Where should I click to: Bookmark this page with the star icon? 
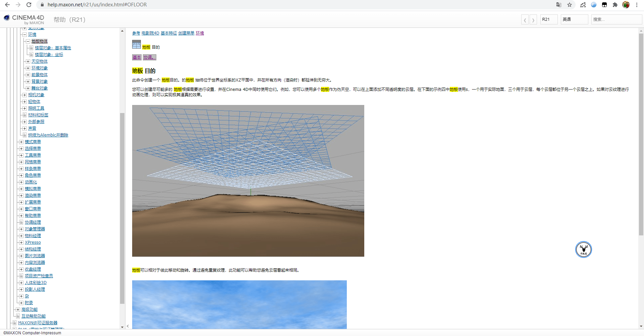point(570,5)
